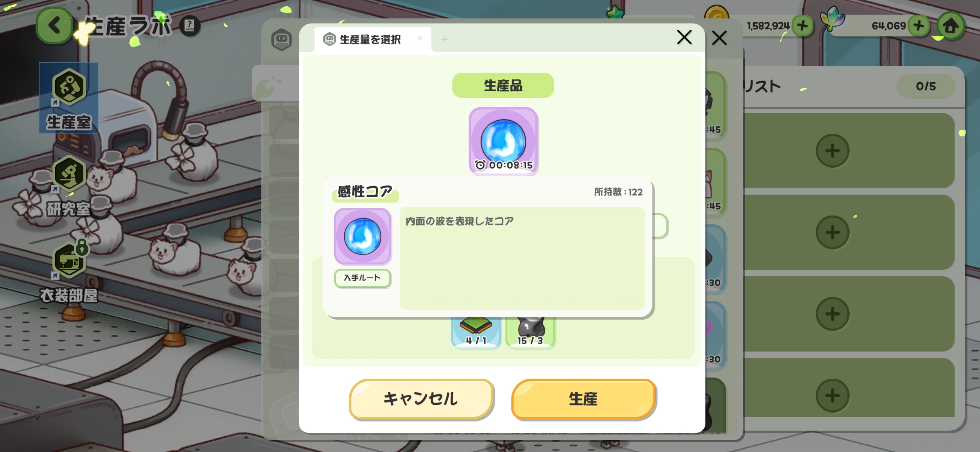The image size is (980, 452).
Task: Click the black ore material 15/3
Action: 530,332
